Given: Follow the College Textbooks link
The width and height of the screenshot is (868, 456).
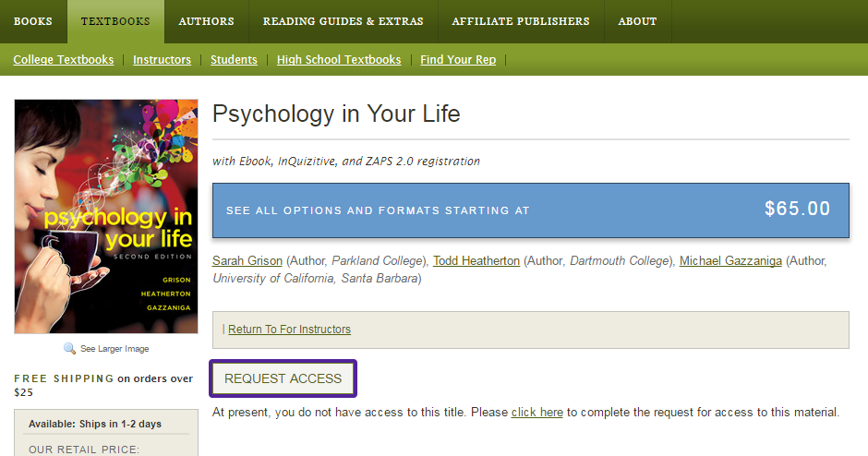Looking at the screenshot, I should point(64,59).
